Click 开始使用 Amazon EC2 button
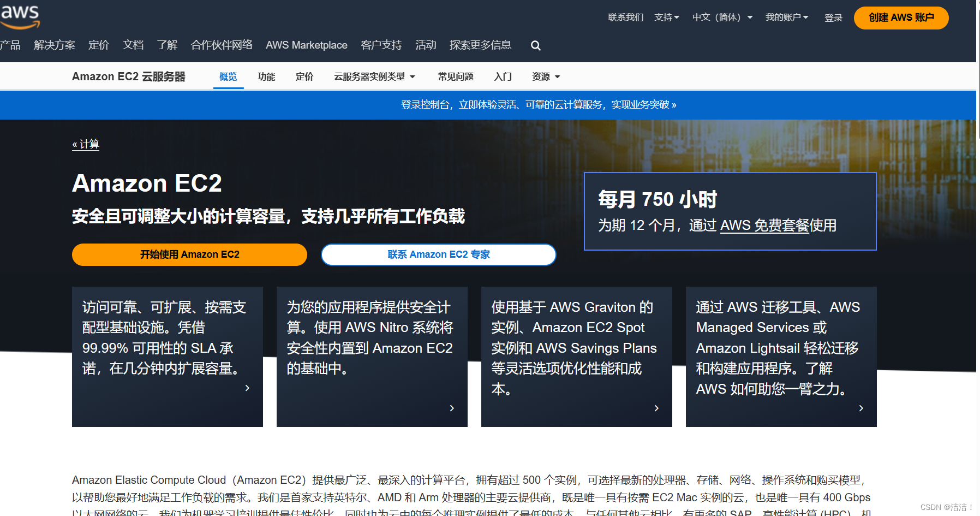The image size is (980, 516). [189, 255]
